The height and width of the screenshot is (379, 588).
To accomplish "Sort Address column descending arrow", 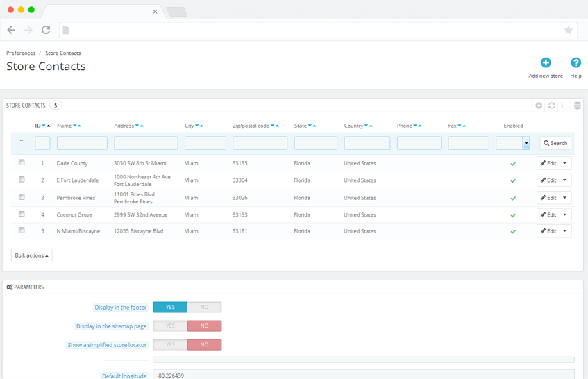I will (x=137, y=126).
